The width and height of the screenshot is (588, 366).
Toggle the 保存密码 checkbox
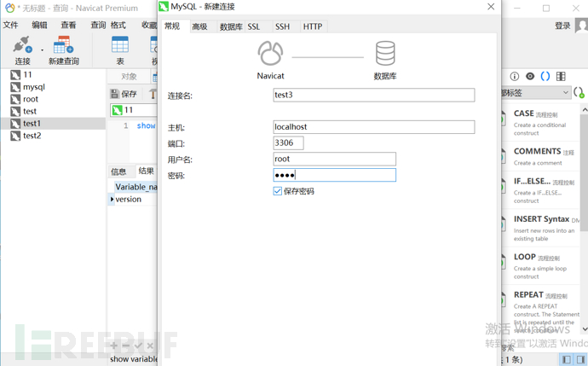[x=278, y=191]
